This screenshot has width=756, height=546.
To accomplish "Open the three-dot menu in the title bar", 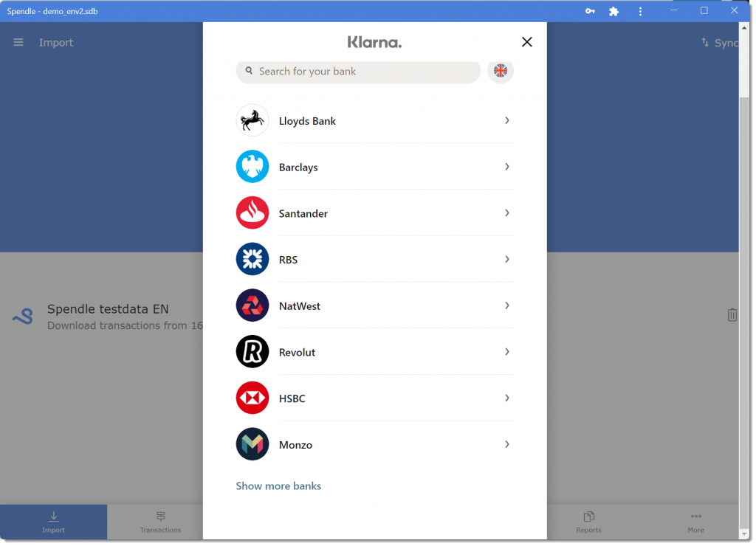I will click(640, 11).
